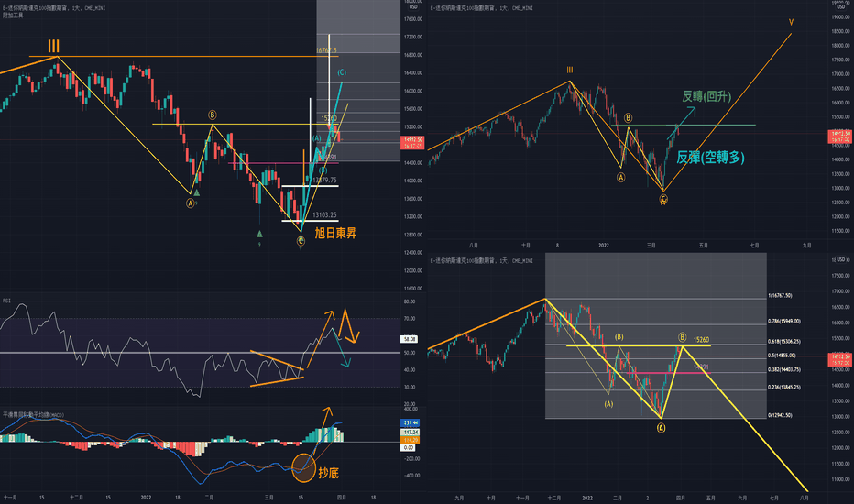Select the cyan (C) target label
The width and height of the screenshot is (854, 504).
[x=342, y=71]
